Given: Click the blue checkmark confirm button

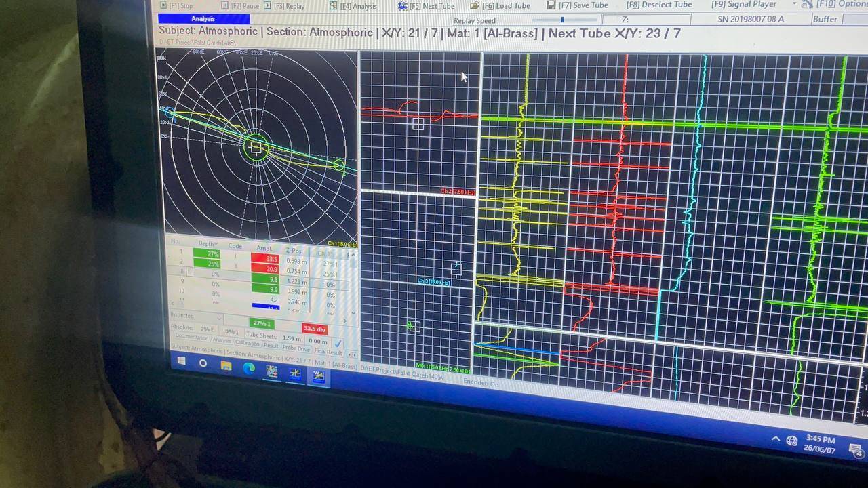Looking at the screenshot, I should 338,343.
